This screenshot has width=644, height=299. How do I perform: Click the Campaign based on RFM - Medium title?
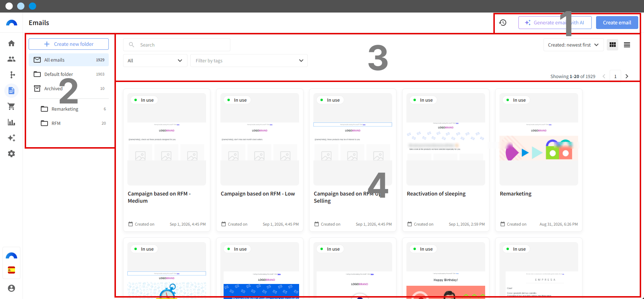click(159, 197)
